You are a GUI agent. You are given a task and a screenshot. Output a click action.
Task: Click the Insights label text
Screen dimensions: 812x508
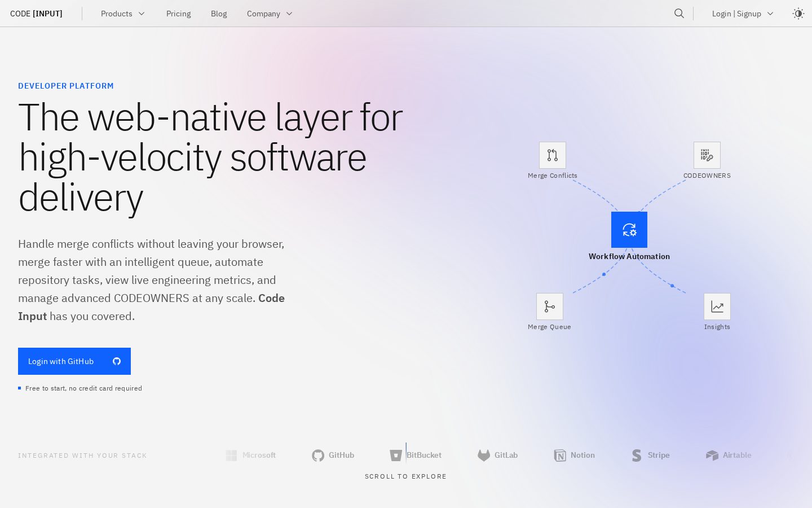717,327
